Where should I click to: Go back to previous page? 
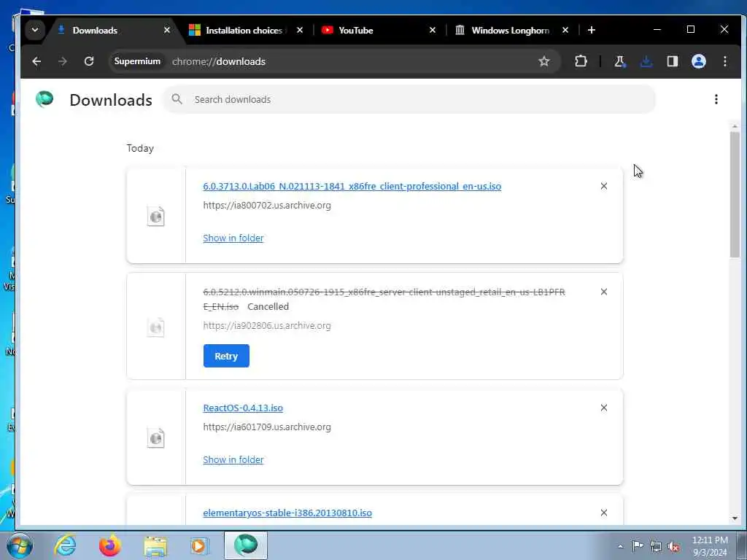pos(36,61)
